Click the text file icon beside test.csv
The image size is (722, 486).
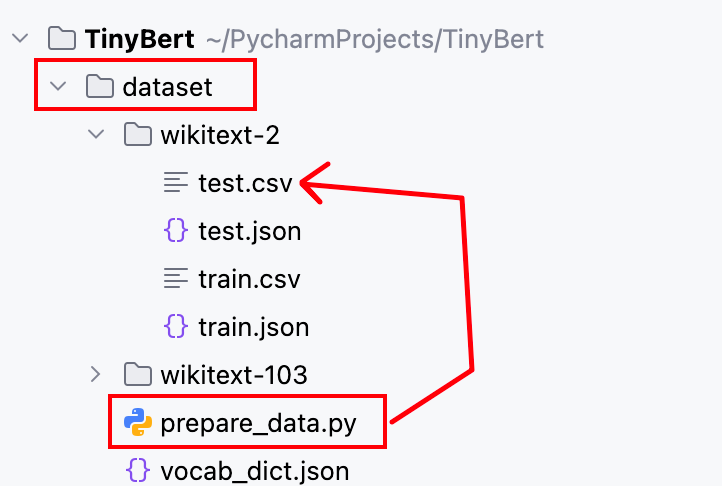(176, 182)
